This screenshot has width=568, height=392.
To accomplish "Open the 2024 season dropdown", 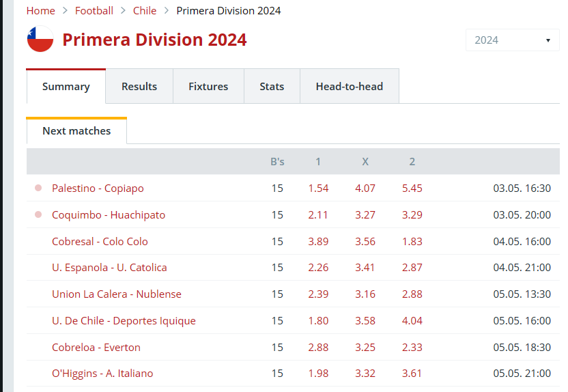I will click(512, 40).
